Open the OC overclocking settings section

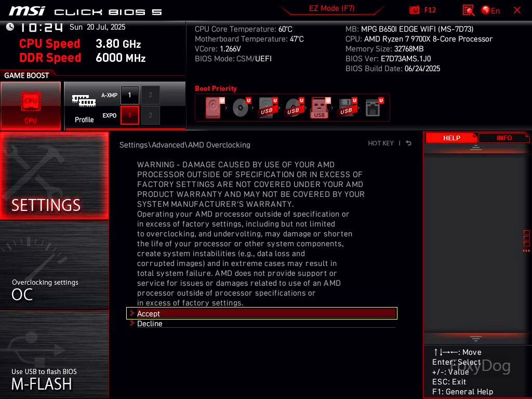tap(54, 265)
